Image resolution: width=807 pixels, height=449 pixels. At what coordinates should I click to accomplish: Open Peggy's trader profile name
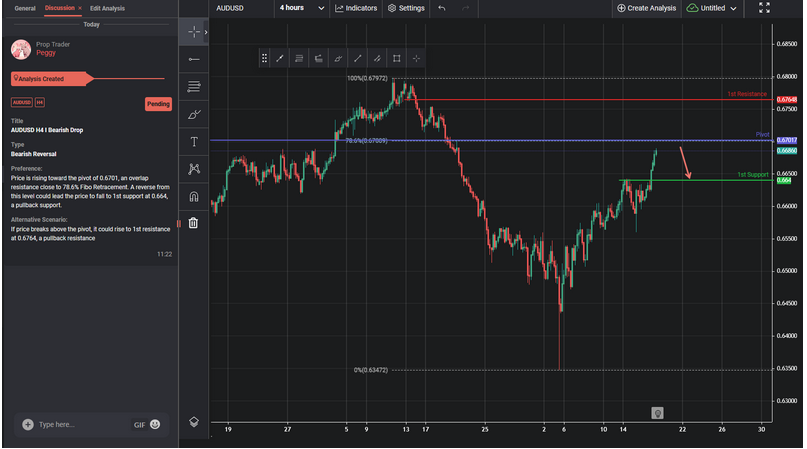click(x=46, y=53)
